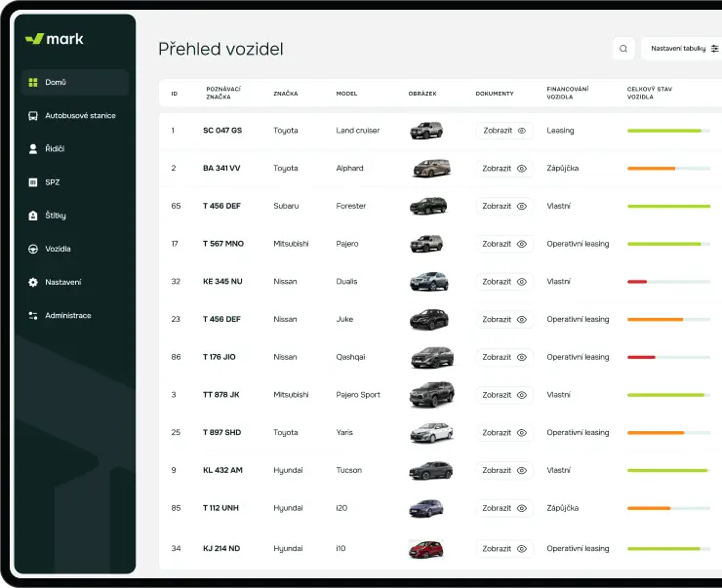Screen dimensions: 722x588
Task: Click Zobrazit for Subaru Forester
Action: click(x=504, y=206)
